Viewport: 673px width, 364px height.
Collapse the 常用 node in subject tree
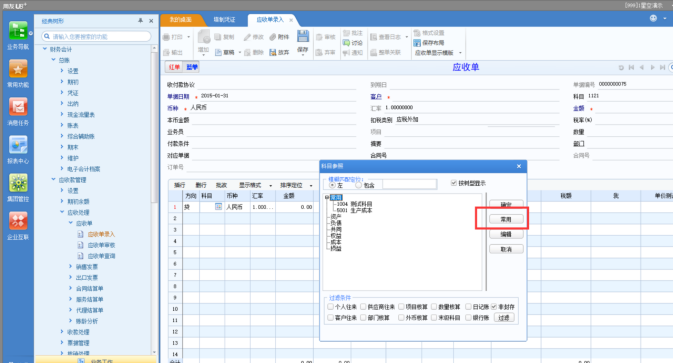tap(327, 197)
